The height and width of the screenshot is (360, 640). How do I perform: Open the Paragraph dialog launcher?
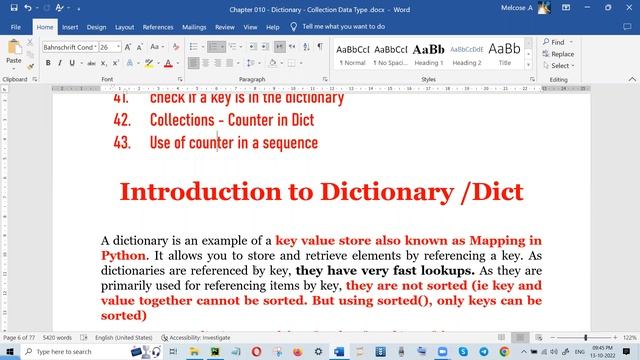tap(325, 79)
